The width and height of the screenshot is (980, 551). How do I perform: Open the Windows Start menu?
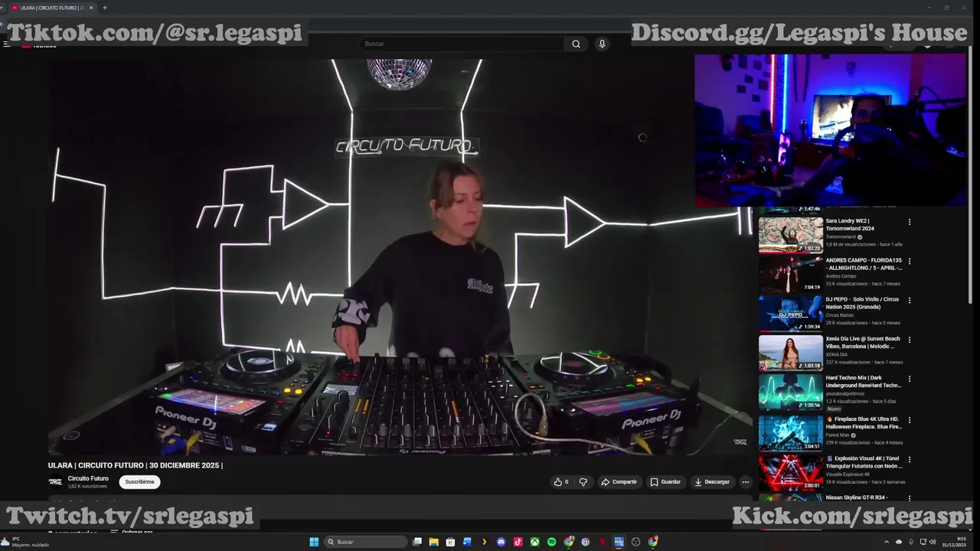click(x=314, y=542)
